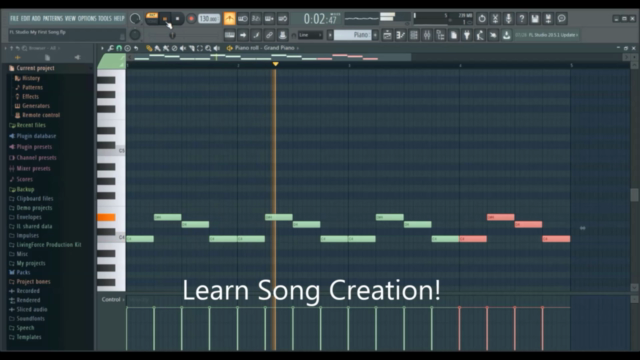Open the TOOLS menu
The height and width of the screenshot is (360, 640).
click(x=105, y=18)
